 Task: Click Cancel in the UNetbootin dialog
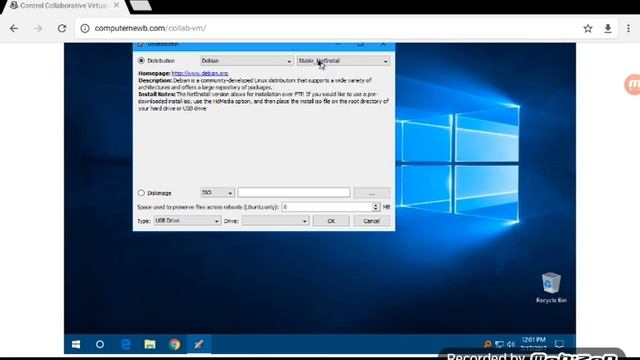(x=371, y=221)
